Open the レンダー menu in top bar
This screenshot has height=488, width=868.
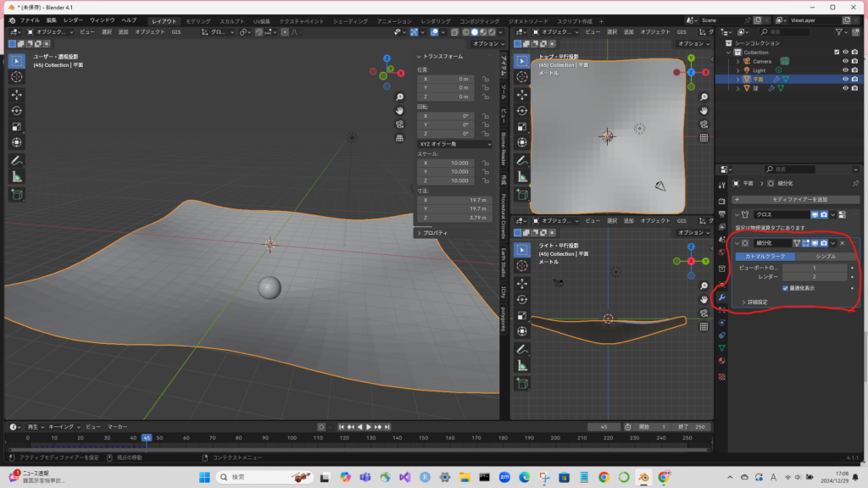click(74, 19)
